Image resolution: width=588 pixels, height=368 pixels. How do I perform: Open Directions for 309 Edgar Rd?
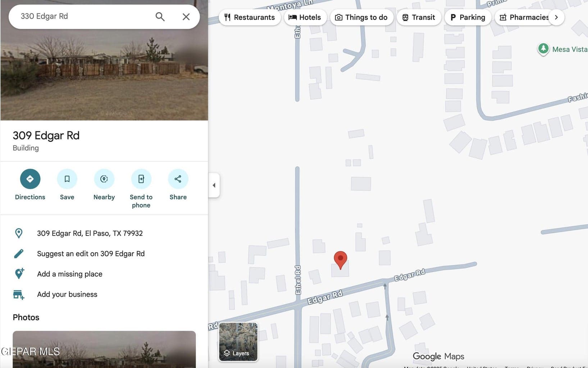30,179
